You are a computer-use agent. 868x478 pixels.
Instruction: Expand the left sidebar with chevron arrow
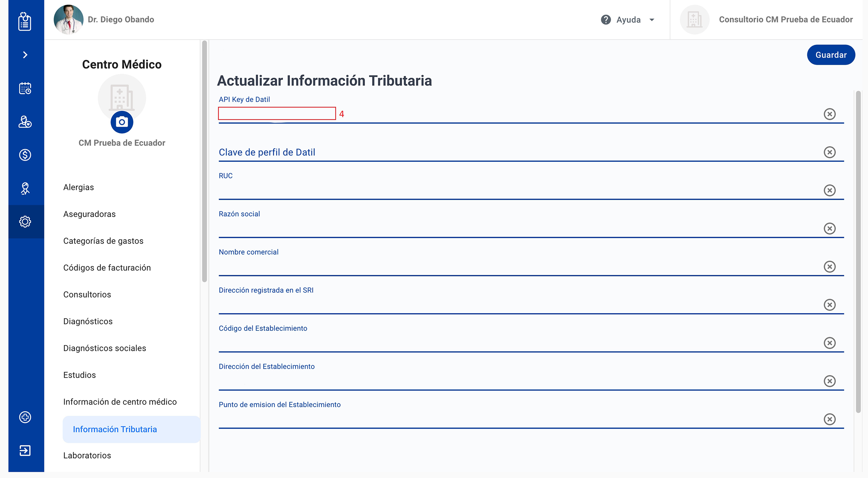click(x=25, y=55)
